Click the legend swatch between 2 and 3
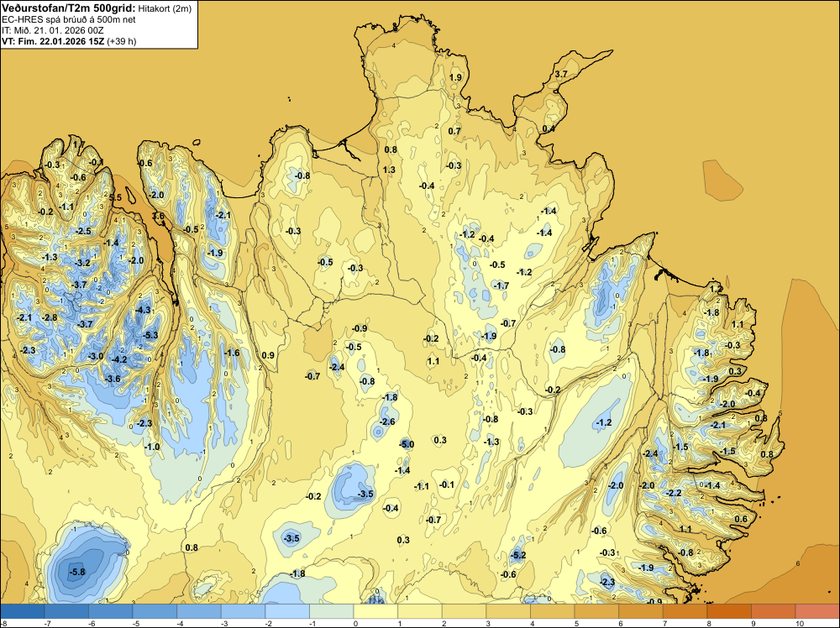 464,611
